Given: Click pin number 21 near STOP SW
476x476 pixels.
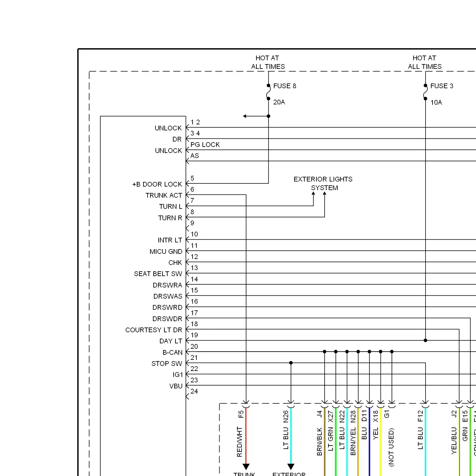Looking at the screenshot, I should pyautogui.click(x=194, y=358).
